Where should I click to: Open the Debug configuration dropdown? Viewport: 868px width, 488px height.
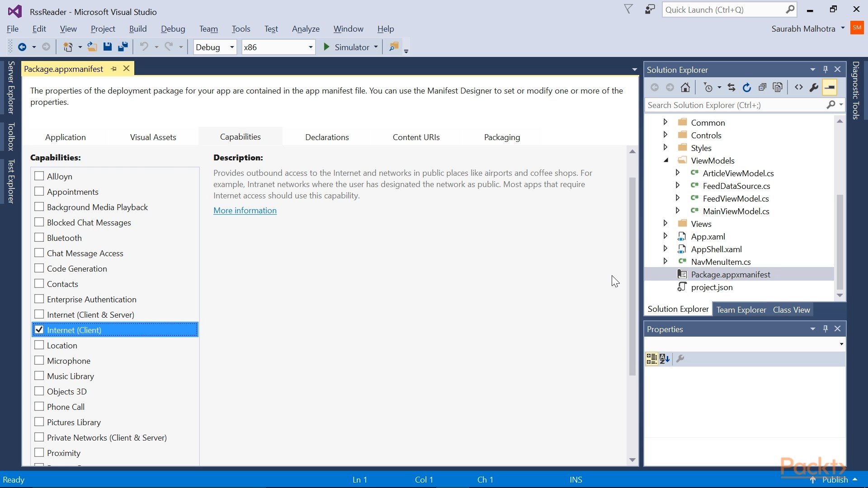(x=215, y=47)
